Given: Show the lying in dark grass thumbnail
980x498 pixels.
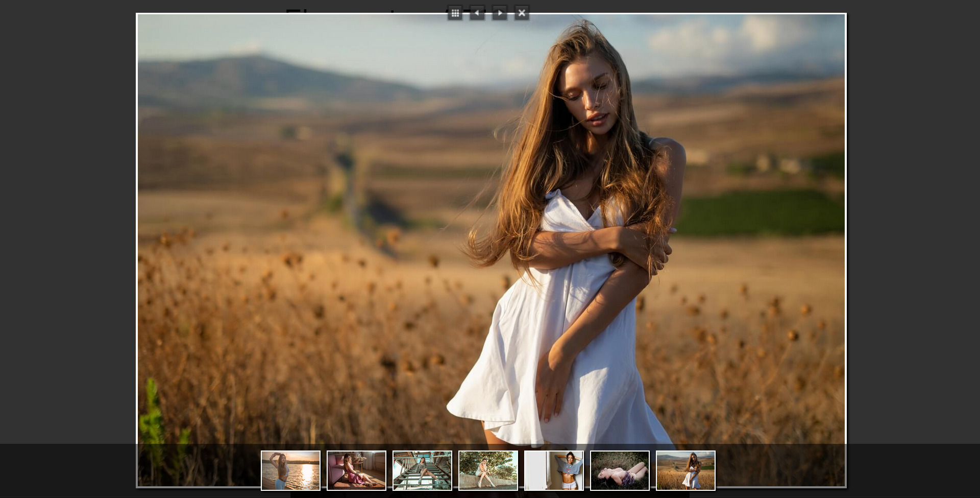Looking at the screenshot, I should 620,470.
